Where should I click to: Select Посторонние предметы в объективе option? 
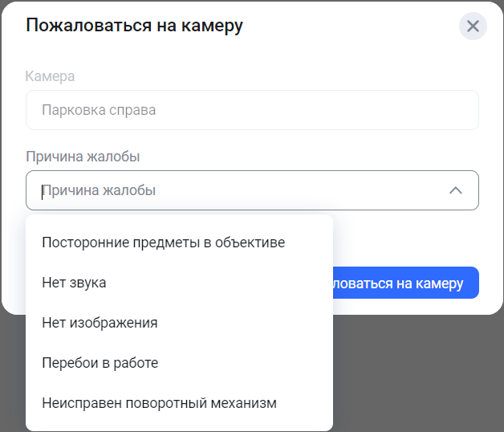pos(163,242)
